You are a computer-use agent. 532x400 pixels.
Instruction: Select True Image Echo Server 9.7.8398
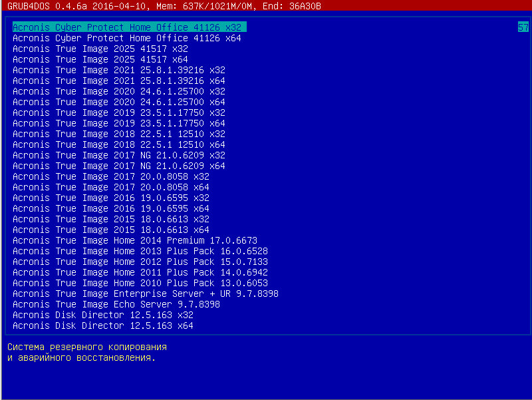click(116, 304)
